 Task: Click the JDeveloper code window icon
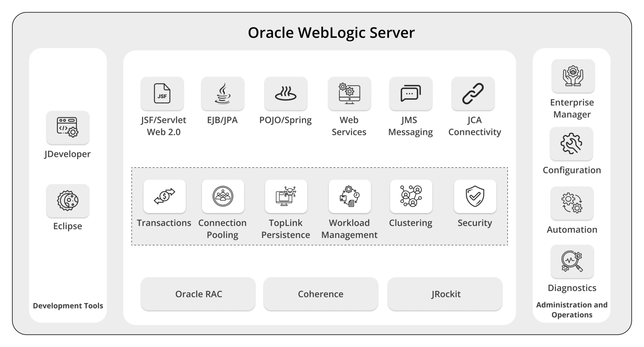coord(68,127)
